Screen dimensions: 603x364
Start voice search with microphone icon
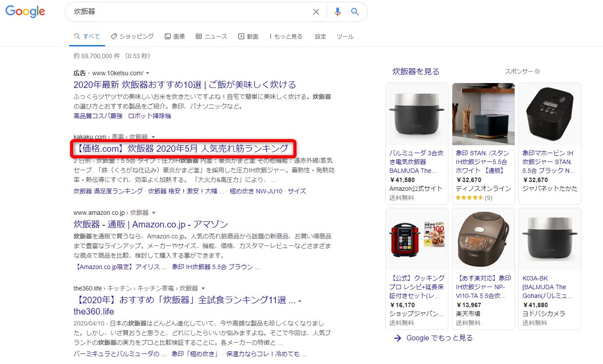point(337,12)
